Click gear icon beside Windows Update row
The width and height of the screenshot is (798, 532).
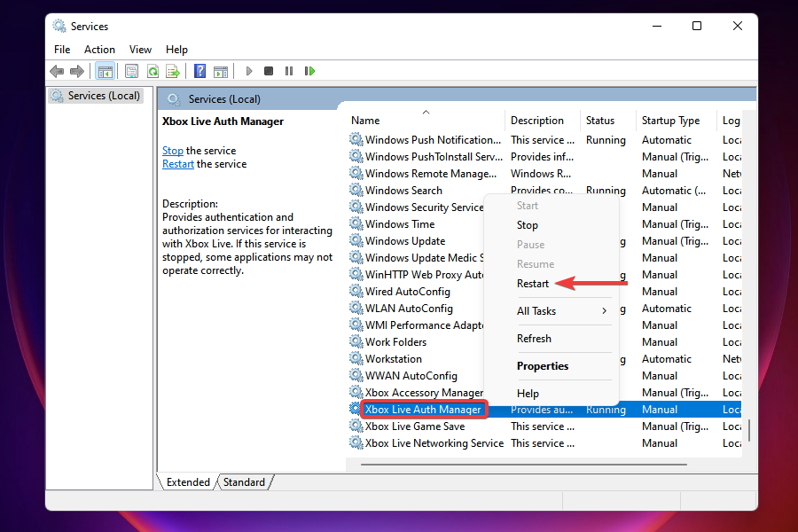pos(356,240)
